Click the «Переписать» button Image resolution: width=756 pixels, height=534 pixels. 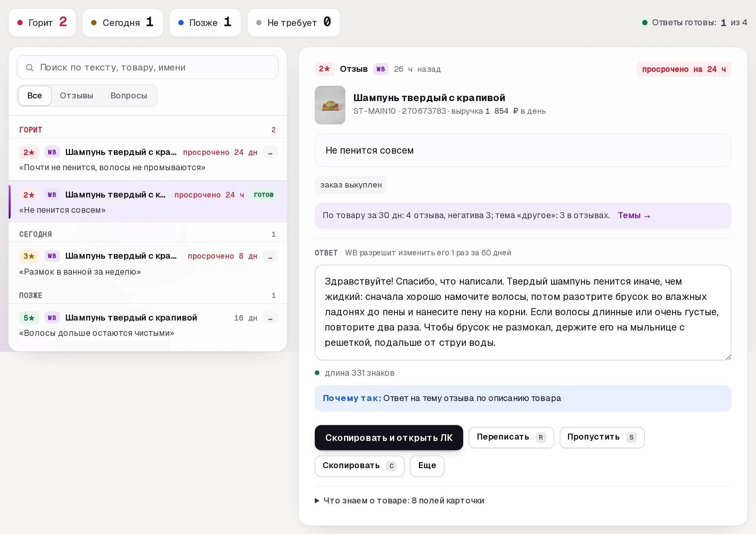(x=511, y=437)
